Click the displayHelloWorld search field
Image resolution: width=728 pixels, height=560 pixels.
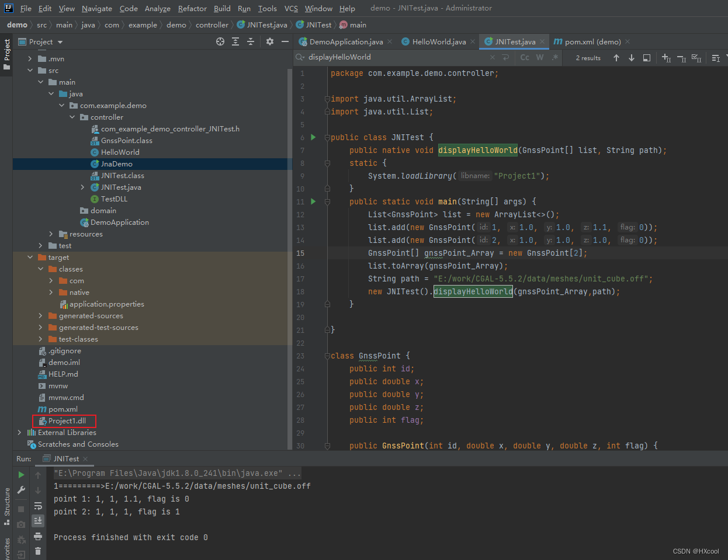[397, 57]
